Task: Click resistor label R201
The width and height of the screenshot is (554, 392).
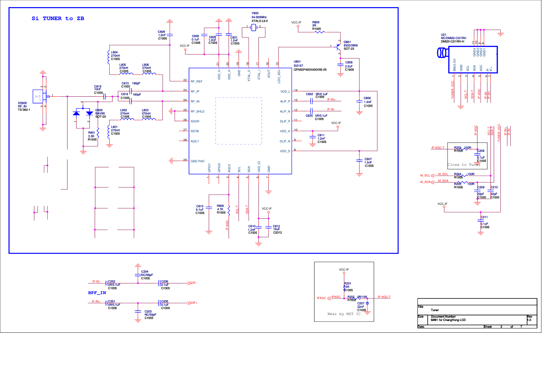Action: 348,284
